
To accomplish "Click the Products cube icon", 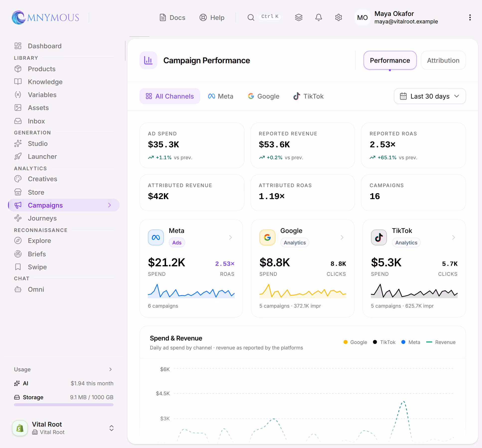I will 18,69.
